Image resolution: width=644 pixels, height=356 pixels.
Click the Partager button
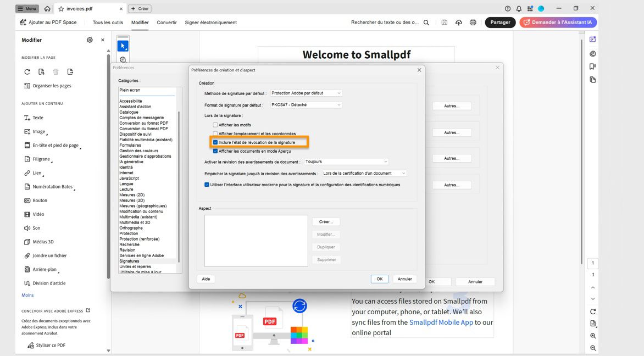pyautogui.click(x=500, y=23)
